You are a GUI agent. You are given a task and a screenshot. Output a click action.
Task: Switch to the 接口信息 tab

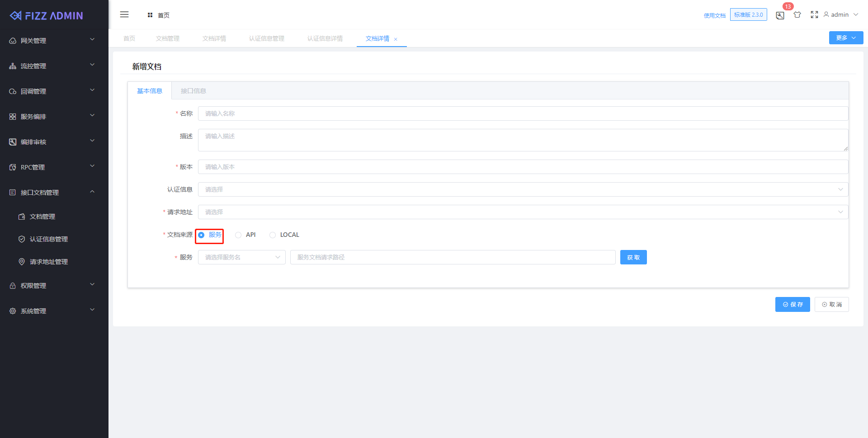193,90
